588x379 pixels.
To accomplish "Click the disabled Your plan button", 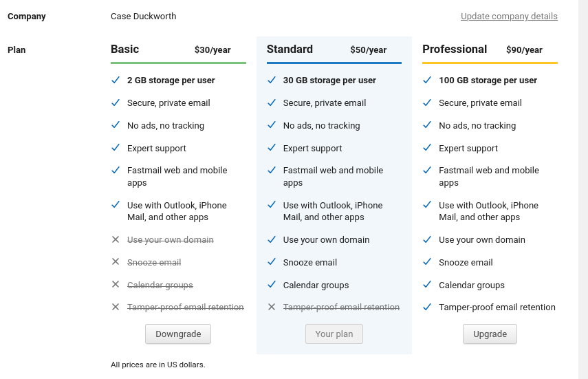I will click(334, 334).
